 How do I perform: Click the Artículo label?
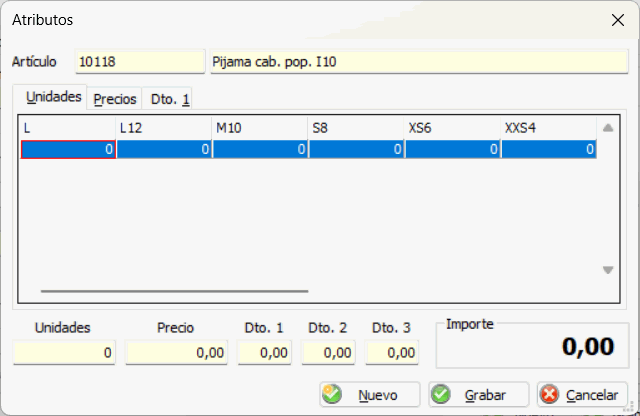[x=34, y=62]
